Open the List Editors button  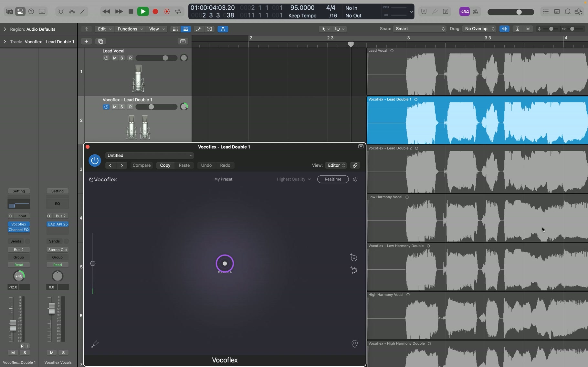[546, 12]
